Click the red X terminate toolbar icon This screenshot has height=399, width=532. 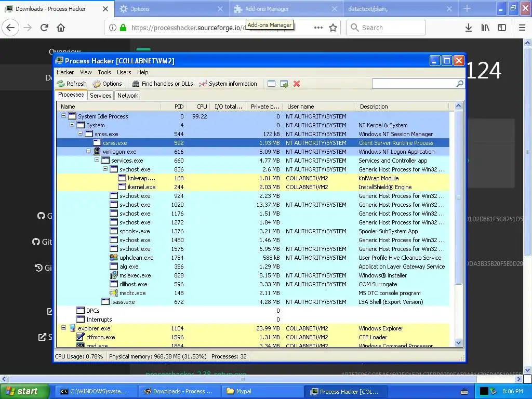pyautogui.click(x=297, y=84)
